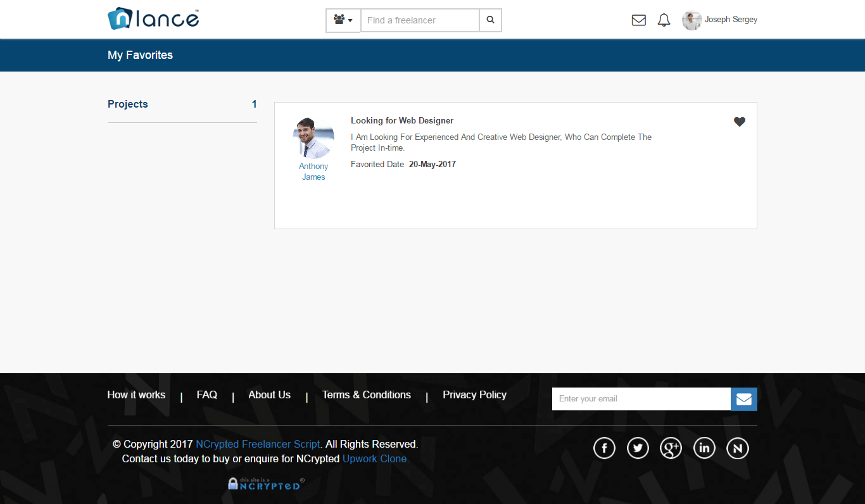Open the Twitter social icon
This screenshot has height=504, width=865.
pyautogui.click(x=638, y=449)
